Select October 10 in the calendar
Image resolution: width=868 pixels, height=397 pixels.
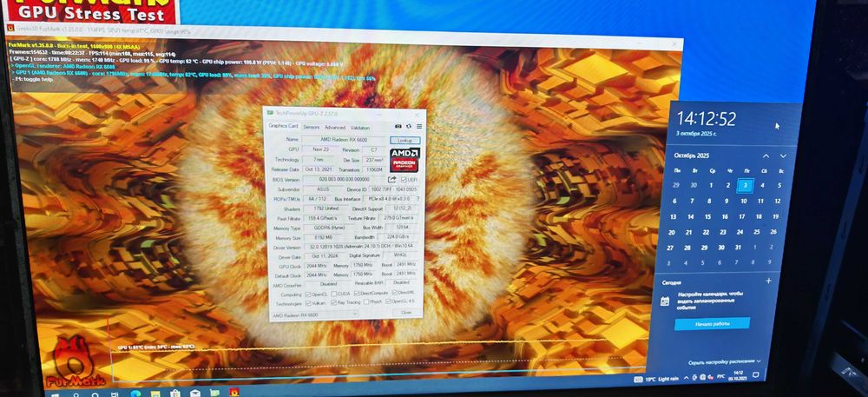click(744, 201)
